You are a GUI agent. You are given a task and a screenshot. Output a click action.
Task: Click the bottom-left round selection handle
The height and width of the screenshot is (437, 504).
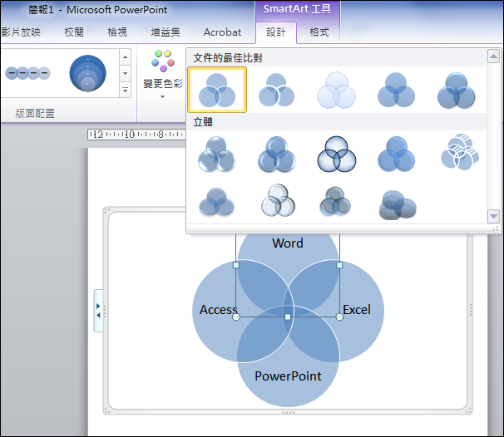[x=236, y=317]
